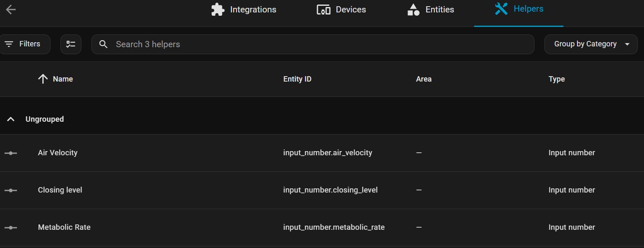Click the Closing level slider icon
Image resolution: width=644 pixels, height=248 pixels.
point(11,190)
